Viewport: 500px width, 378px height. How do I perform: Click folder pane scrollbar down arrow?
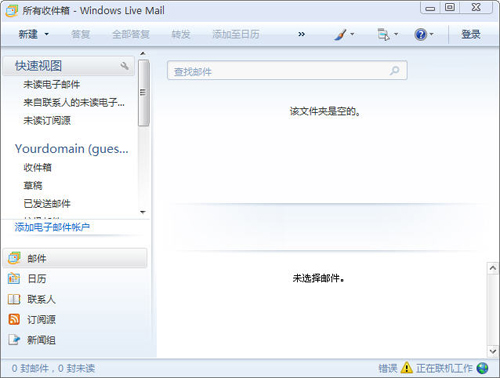click(x=143, y=212)
